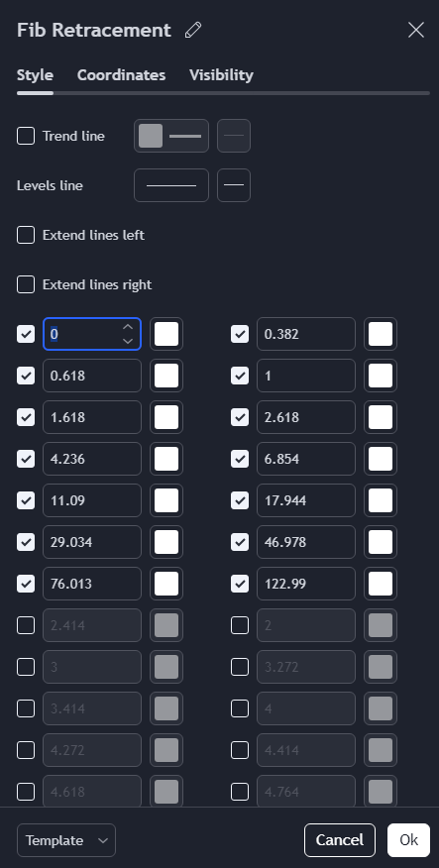Screen dimensions: 439x868
Task: Uncheck the 0.618 level checkbox
Action: click(26, 376)
